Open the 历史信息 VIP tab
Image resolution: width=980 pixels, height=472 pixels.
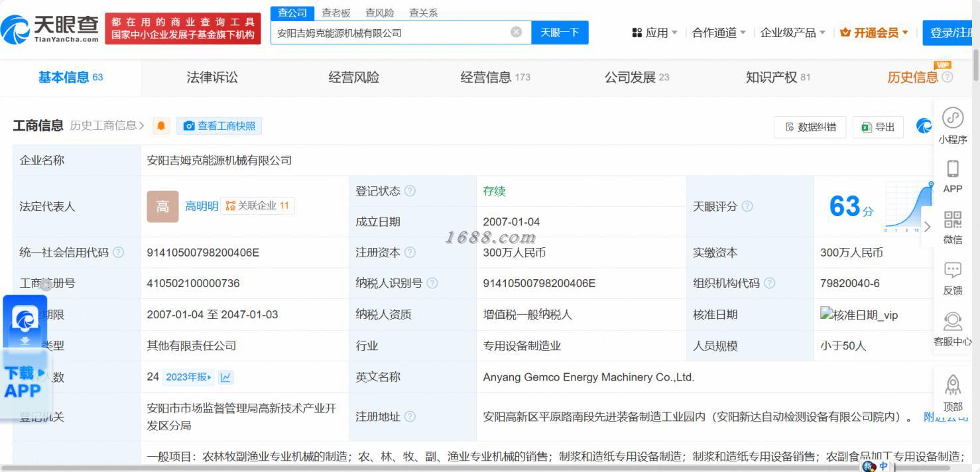[913, 78]
